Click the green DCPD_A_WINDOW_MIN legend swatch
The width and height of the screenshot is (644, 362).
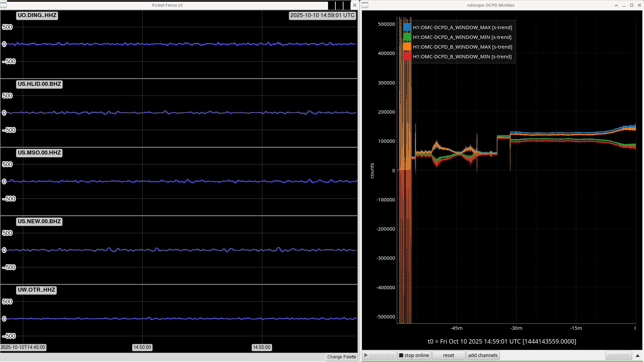tap(407, 37)
